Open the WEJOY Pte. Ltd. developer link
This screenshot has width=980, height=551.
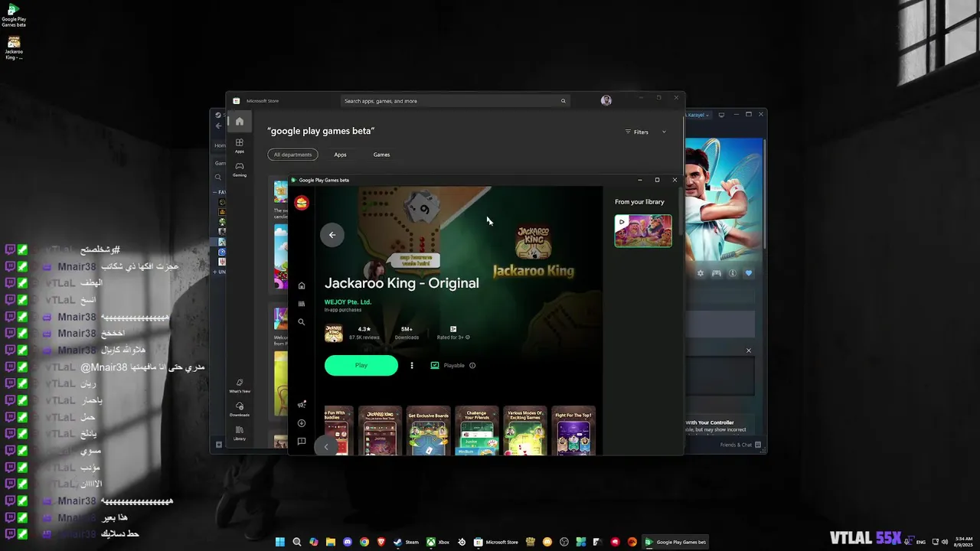click(348, 302)
